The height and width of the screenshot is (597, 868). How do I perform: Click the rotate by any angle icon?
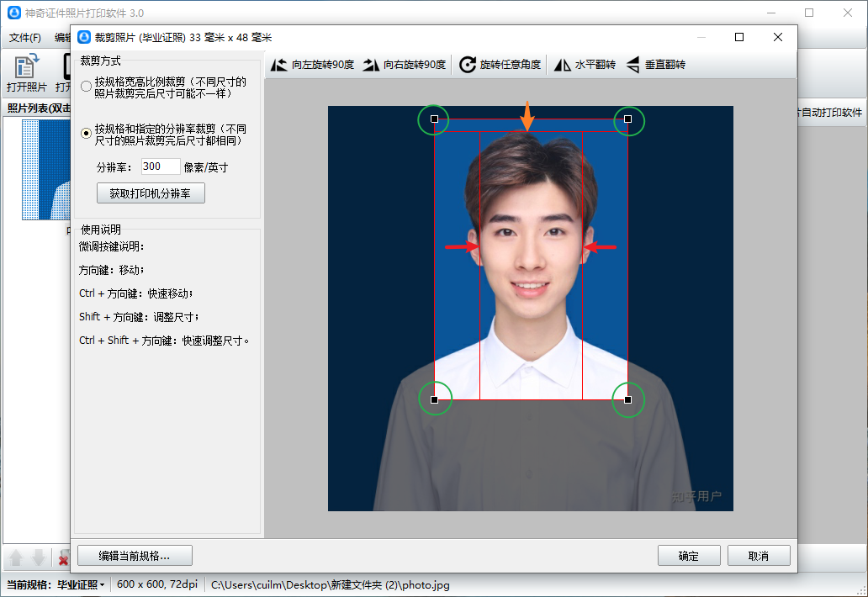(468, 65)
